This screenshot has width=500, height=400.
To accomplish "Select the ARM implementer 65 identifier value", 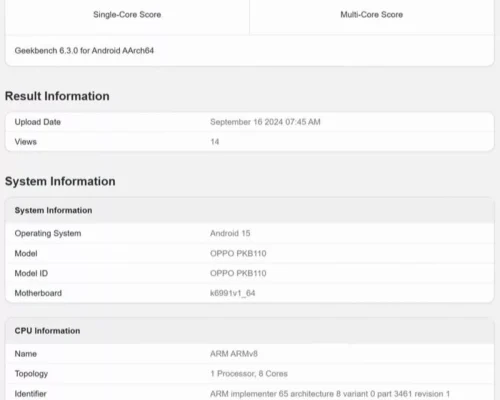I will tap(330, 394).
